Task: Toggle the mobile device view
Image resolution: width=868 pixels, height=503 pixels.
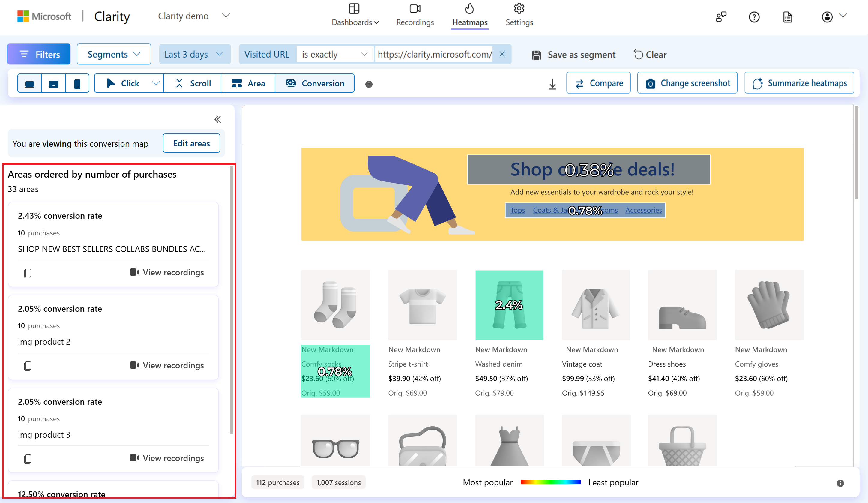Action: coord(77,83)
